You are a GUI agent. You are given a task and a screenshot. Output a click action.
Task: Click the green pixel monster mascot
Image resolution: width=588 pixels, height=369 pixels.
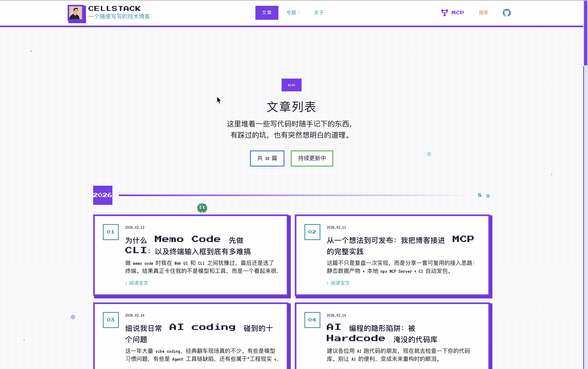pyautogui.click(x=202, y=208)
